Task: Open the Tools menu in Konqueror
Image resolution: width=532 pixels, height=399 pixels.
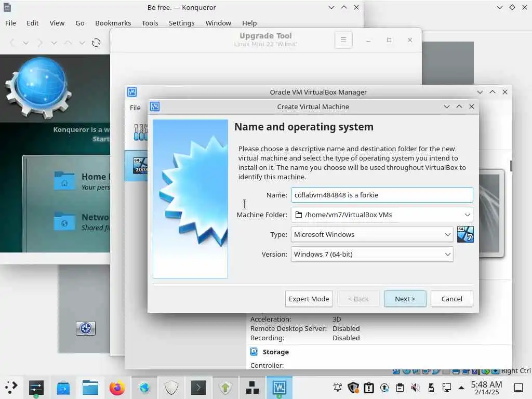Action: tap(150, 23)
